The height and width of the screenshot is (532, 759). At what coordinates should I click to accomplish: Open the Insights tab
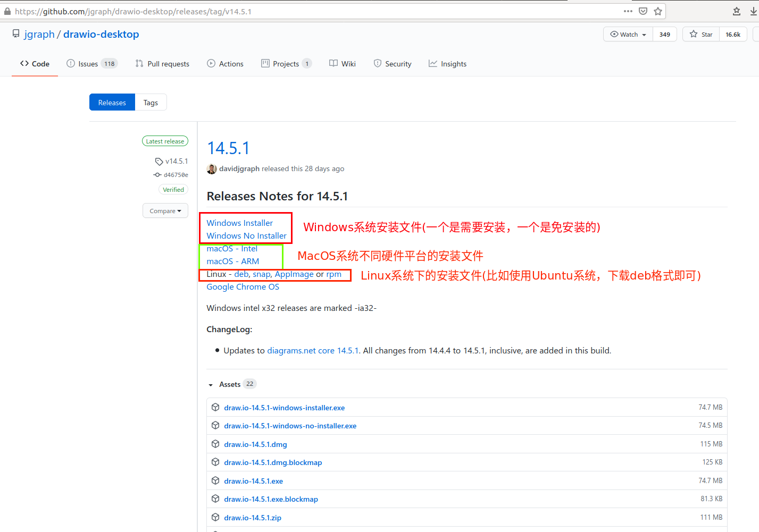[x=447, y=64]
